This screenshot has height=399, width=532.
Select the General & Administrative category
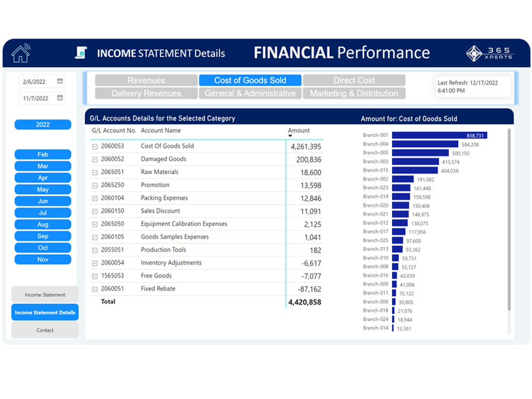coord(250,93)
